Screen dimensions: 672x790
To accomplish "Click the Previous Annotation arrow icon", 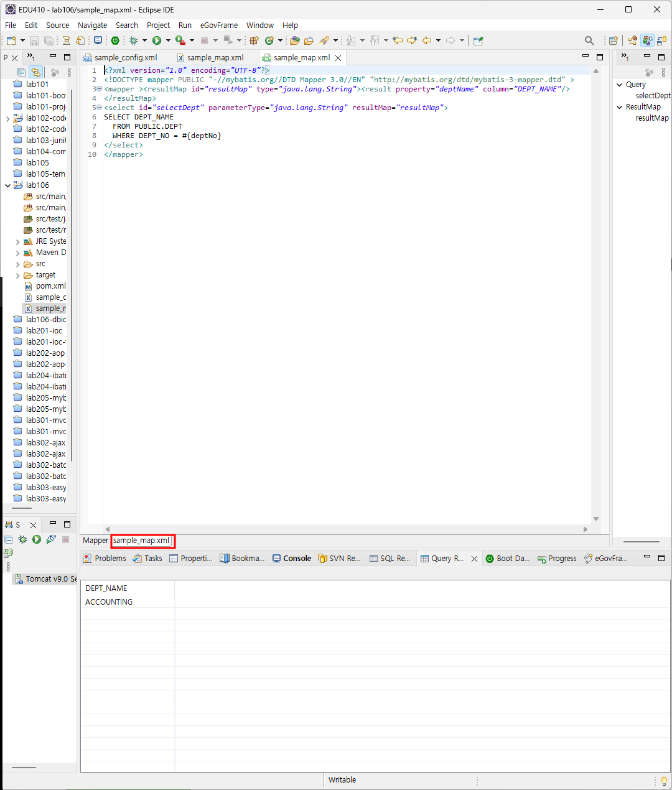I will 375,40.
